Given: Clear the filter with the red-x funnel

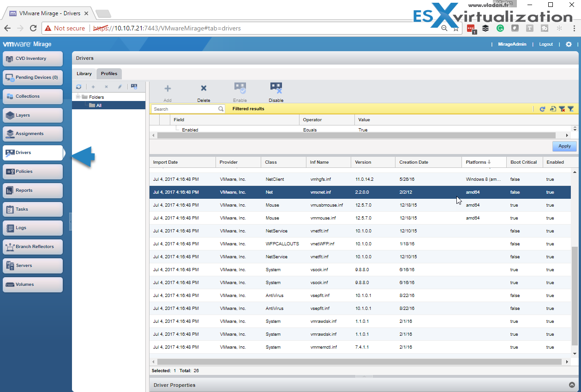Looking at the screenshot, I should [x=562, y=109].
